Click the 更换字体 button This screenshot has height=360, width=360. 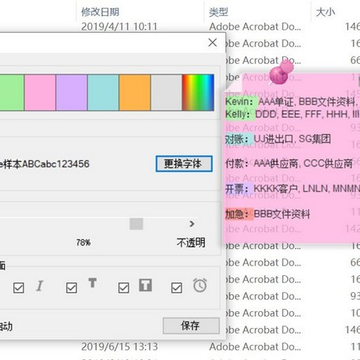184,164
